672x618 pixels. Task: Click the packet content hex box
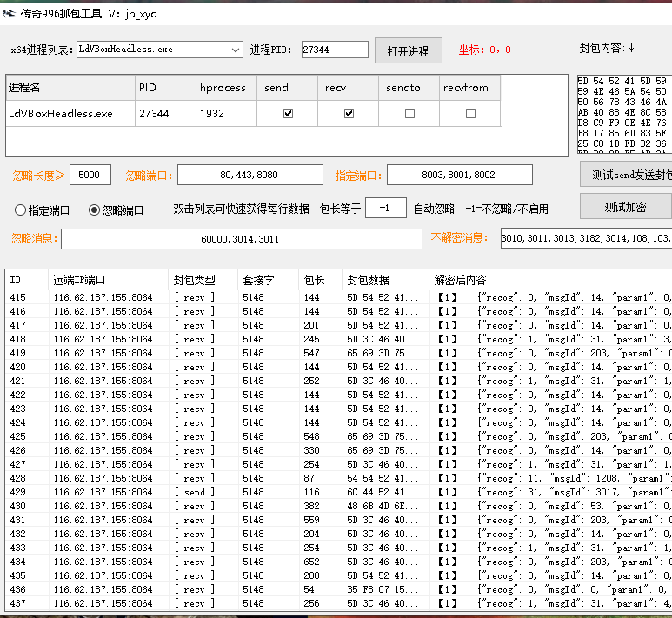(624, 114)
